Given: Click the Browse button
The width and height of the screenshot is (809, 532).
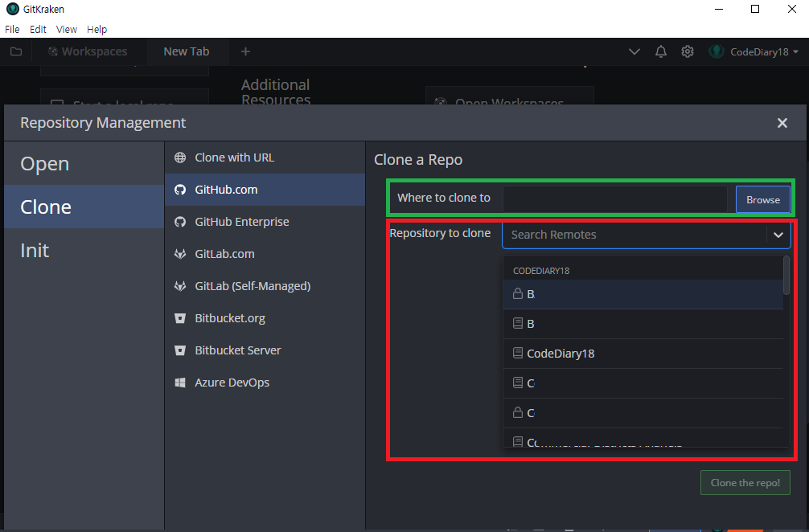Looking at the screenshot, I should coord(762,199).
